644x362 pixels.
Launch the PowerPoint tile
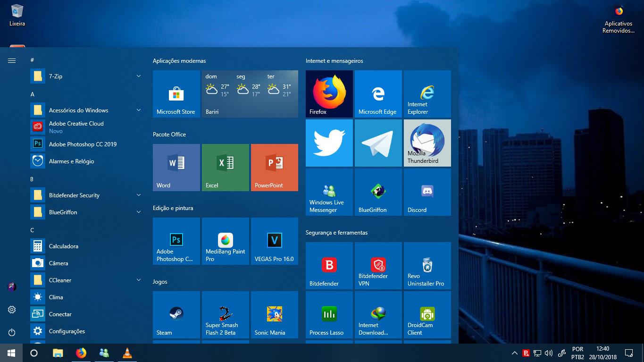click(x=275, y=168)
